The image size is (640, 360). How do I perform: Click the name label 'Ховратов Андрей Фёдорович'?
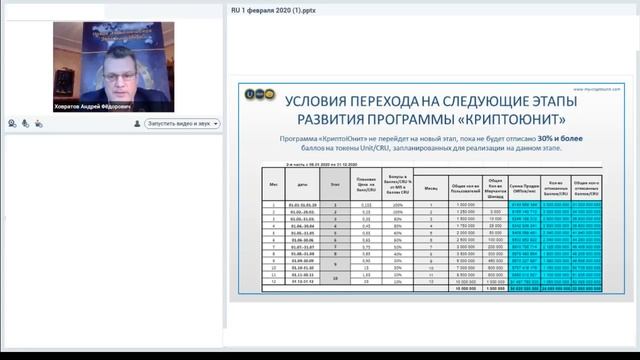tap(93, 107)
